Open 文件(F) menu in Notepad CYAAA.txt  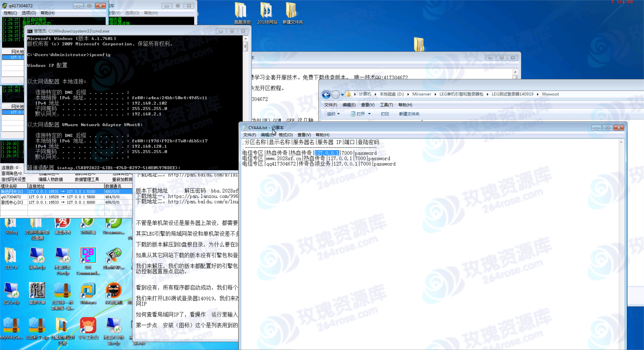(250, 135)
